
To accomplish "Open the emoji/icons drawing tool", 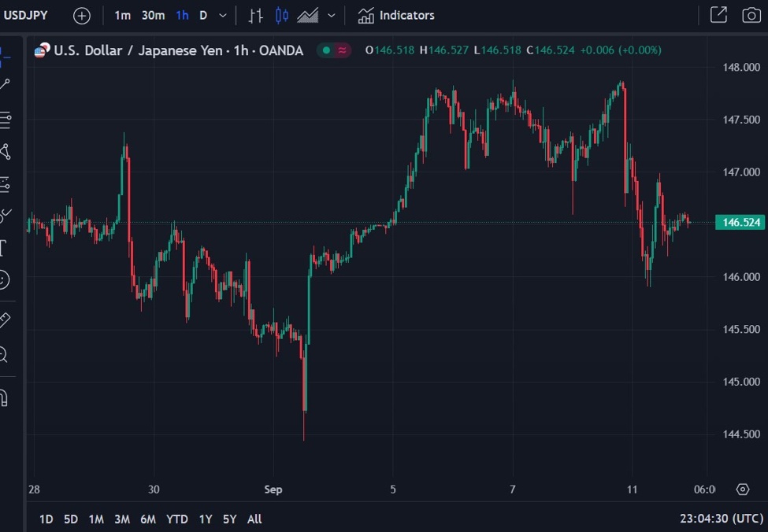I will tap(4, 279).
